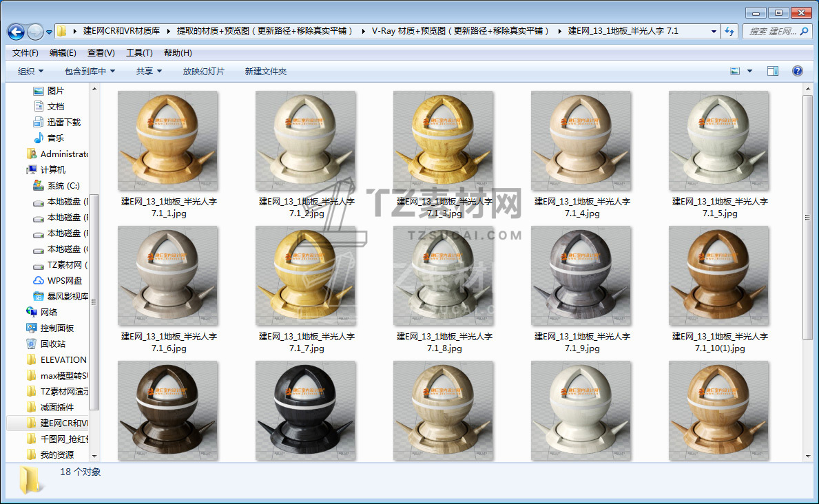
Task: Expand the 组织 dropdown menu
Action: coord(30,71)
